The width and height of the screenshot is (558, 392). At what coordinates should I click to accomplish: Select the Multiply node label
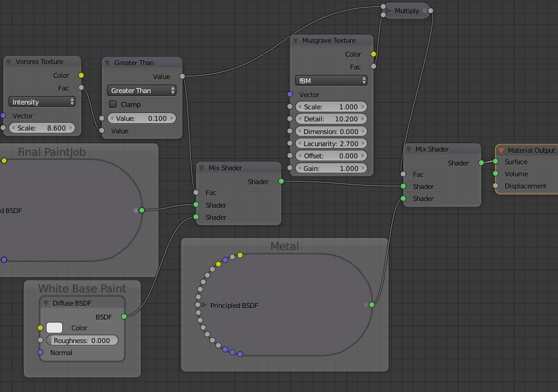407,11
